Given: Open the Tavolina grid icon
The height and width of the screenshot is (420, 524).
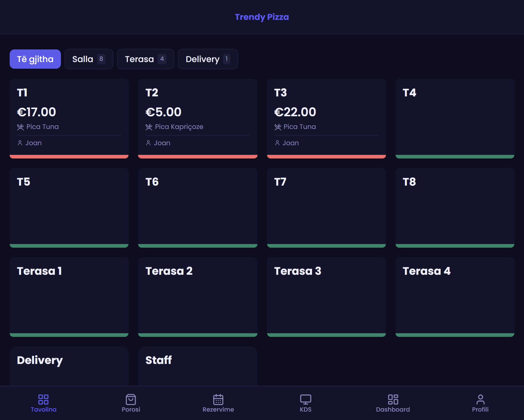Looking at the screenshot, I should pyautogui.click(x=43, y=400).
